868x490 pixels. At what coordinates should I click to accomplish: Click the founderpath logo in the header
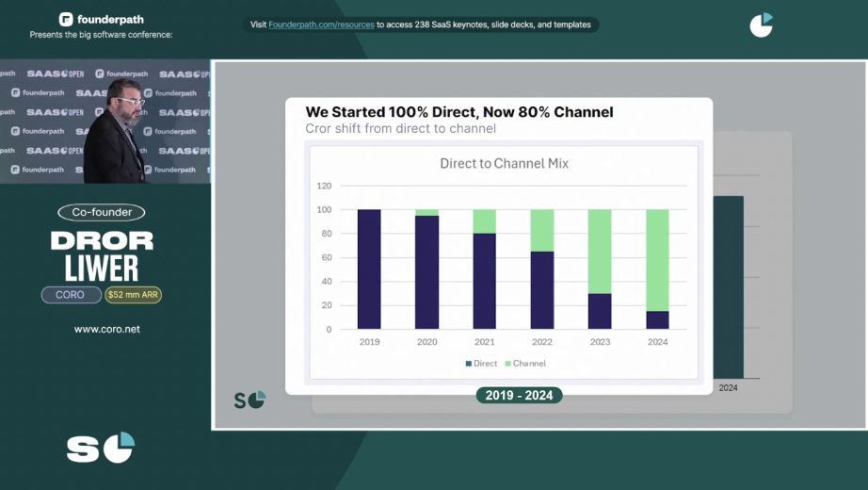[x=102, y=20]
